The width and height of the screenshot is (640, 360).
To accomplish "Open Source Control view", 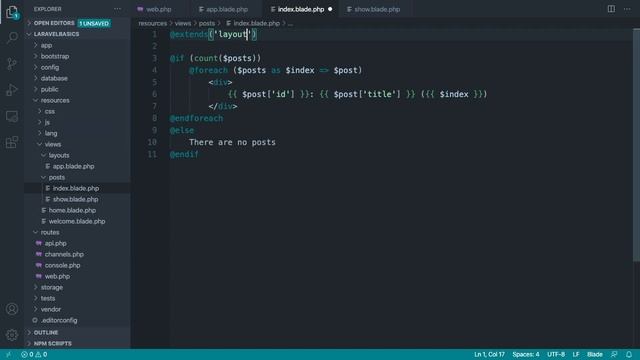I will tap(12, 64).
